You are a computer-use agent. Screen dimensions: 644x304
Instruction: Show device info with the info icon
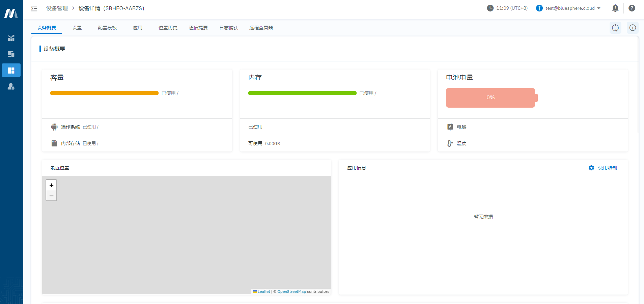[x=632, y=28]
